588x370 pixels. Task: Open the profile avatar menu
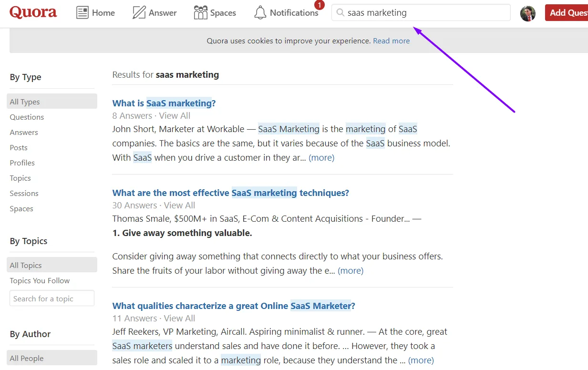[528, 13]
